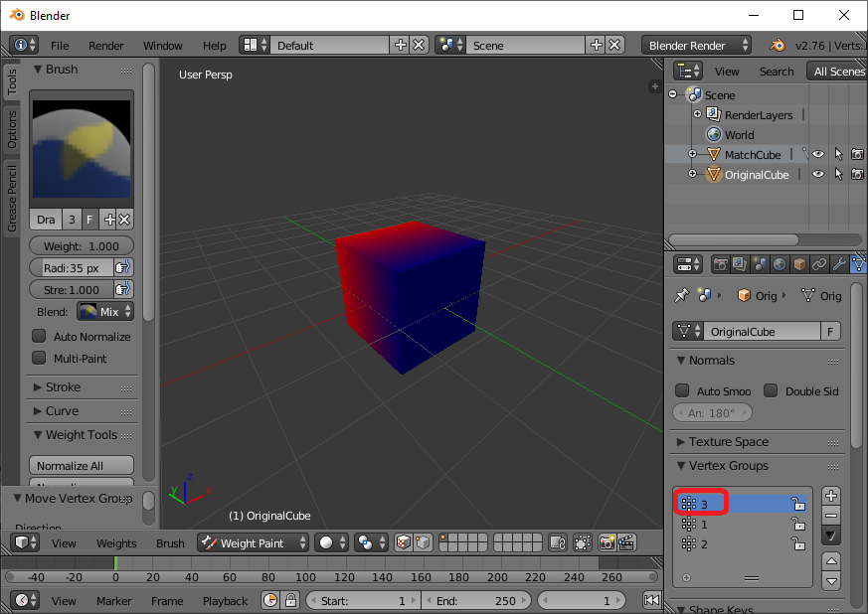Click the render border icon in 3D header
The width and height of the screenshot is (868, 614).
point(582,543)
